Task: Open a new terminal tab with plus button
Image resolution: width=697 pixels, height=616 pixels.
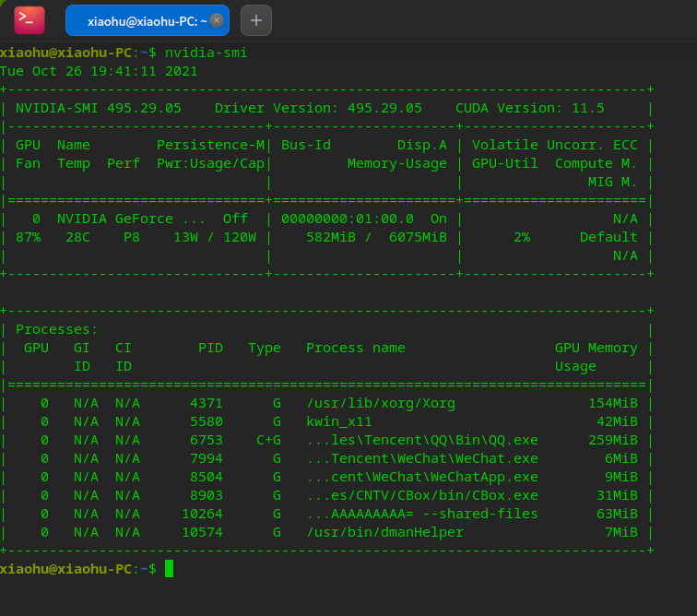Action: pyautogui.click(x=256, y=19)
